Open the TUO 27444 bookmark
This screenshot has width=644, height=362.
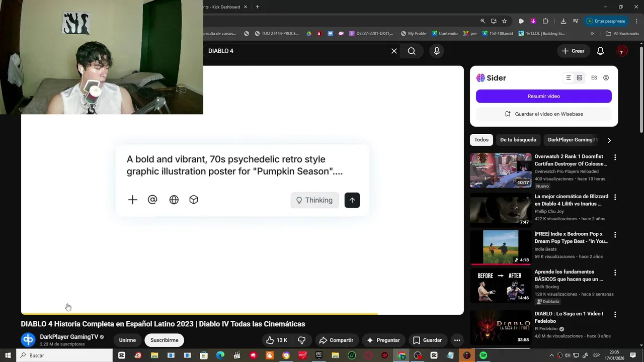coord(277,34)
